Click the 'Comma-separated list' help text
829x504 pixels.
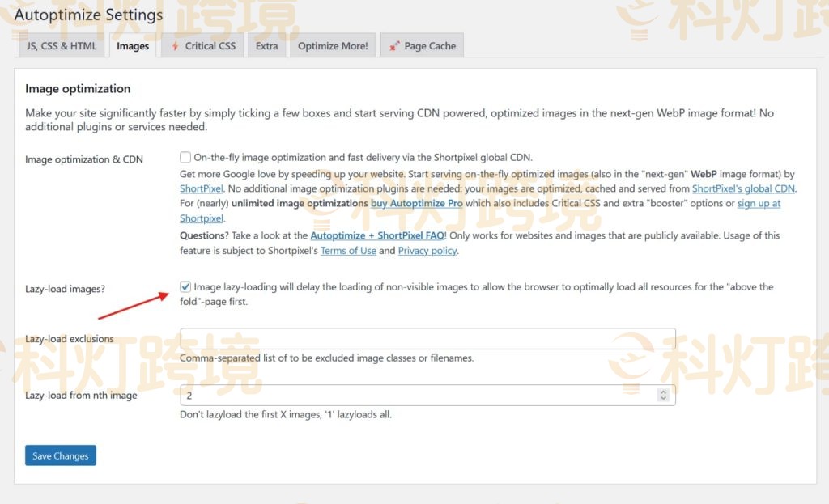tap(327, 358)
